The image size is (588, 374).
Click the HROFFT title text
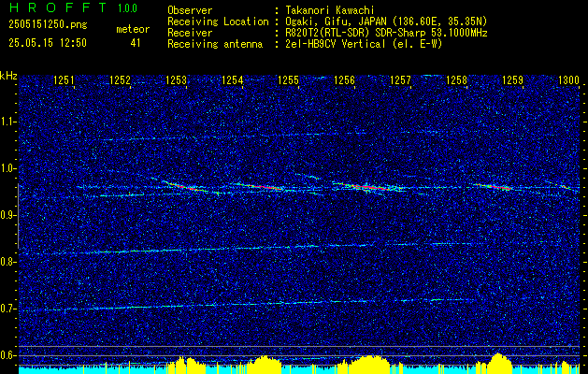point(58,7)
